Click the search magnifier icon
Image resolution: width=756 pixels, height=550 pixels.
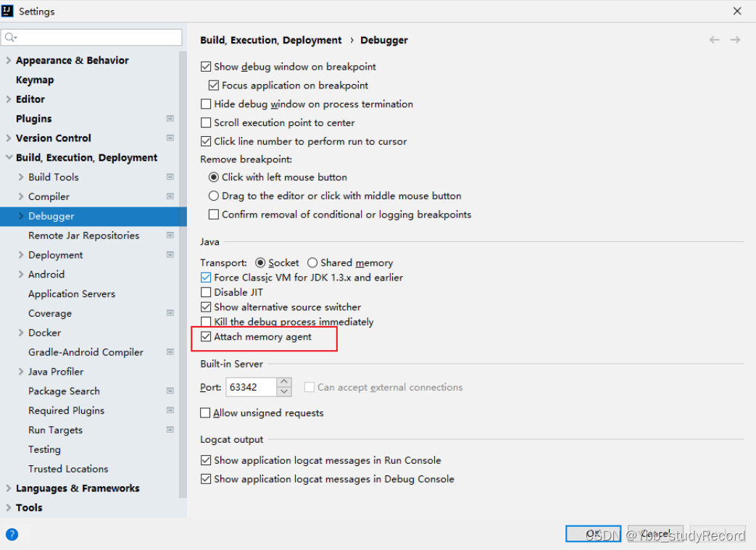click(x=10, y=37)
